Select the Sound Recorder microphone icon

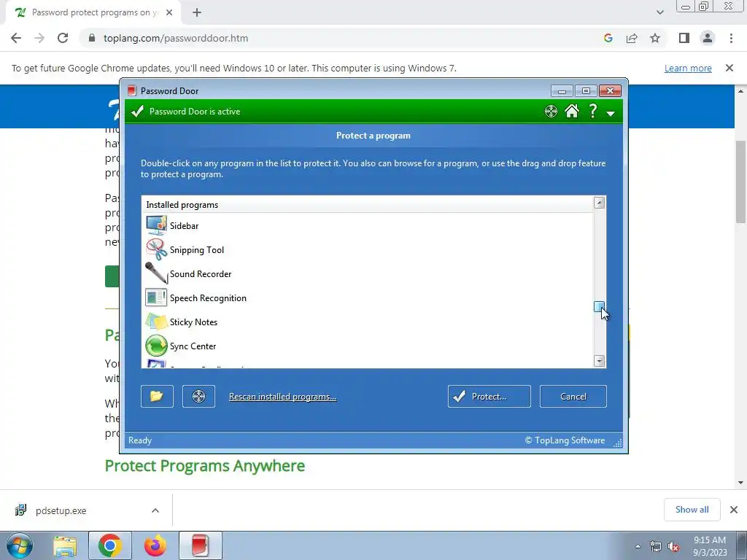pyautogui.click(x=156, y=273)
